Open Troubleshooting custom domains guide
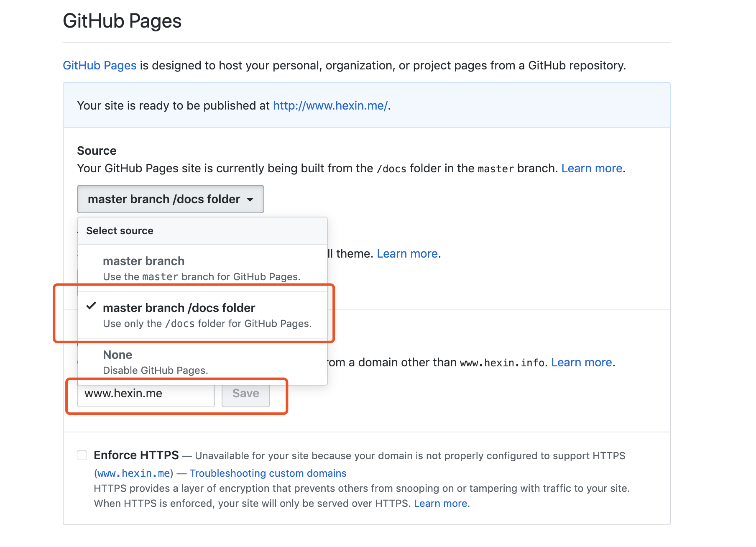The height and width of the screenshot is (547, 756). coord(268,473)
